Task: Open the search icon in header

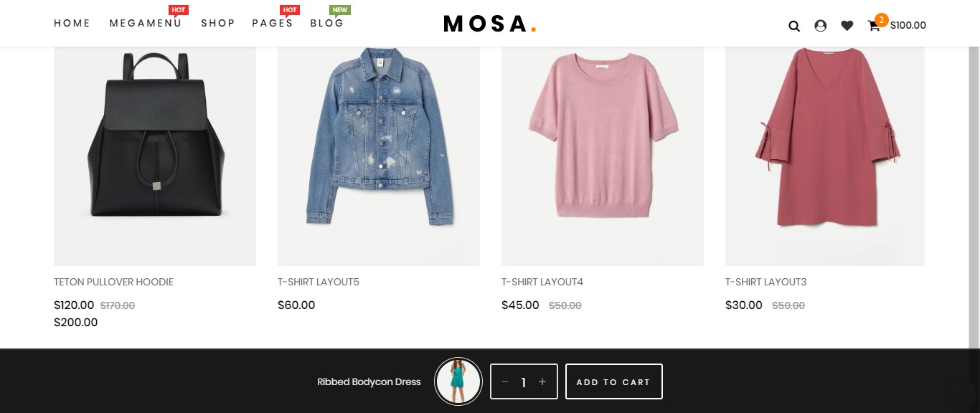Action: tap(794, 26)
